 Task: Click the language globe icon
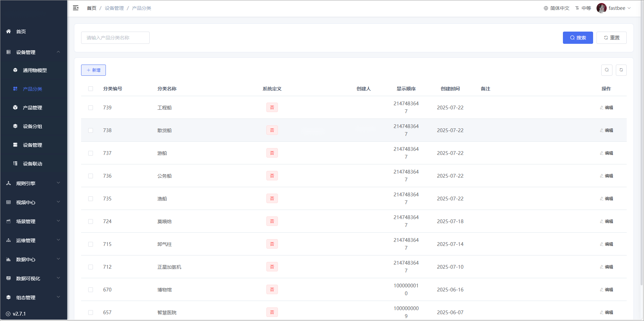546,8
